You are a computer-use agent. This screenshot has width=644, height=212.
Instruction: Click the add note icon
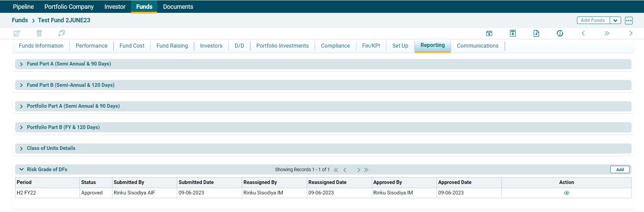(x=513, y=33)
